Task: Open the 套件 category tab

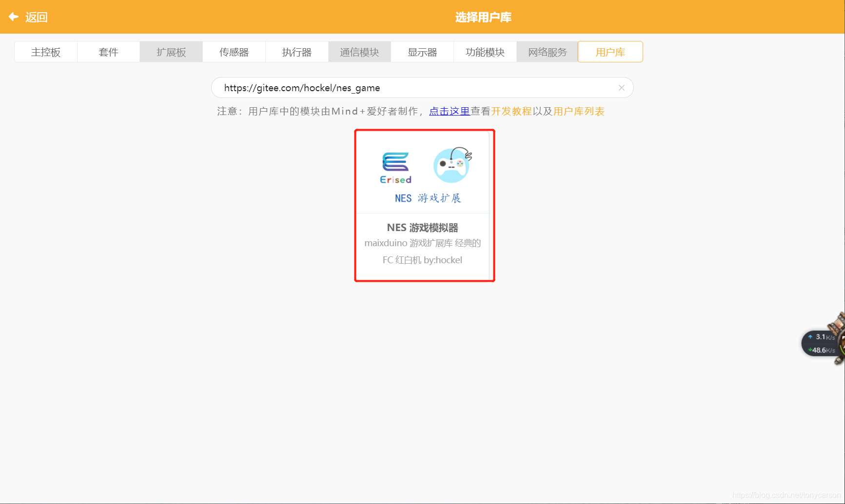Action: coord(108,52)
